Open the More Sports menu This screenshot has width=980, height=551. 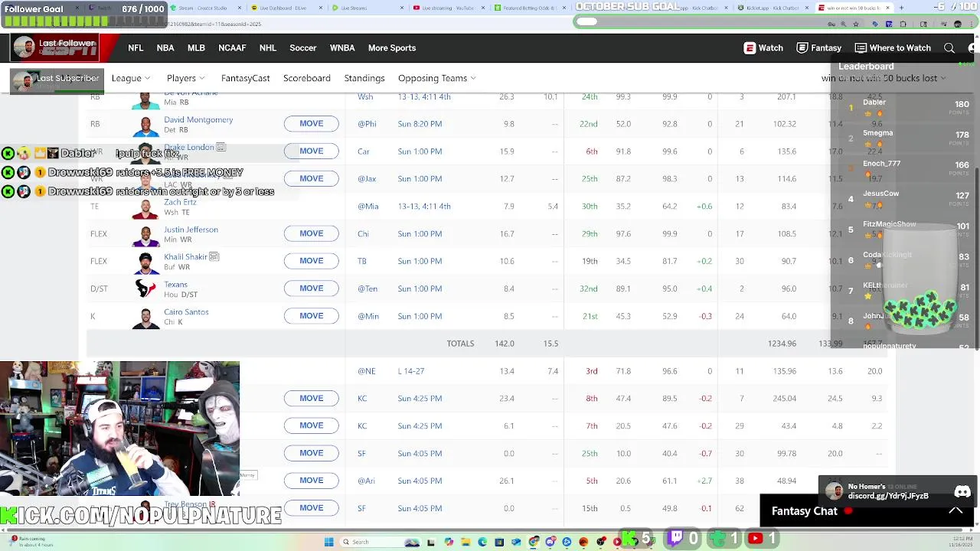[392, 47]
